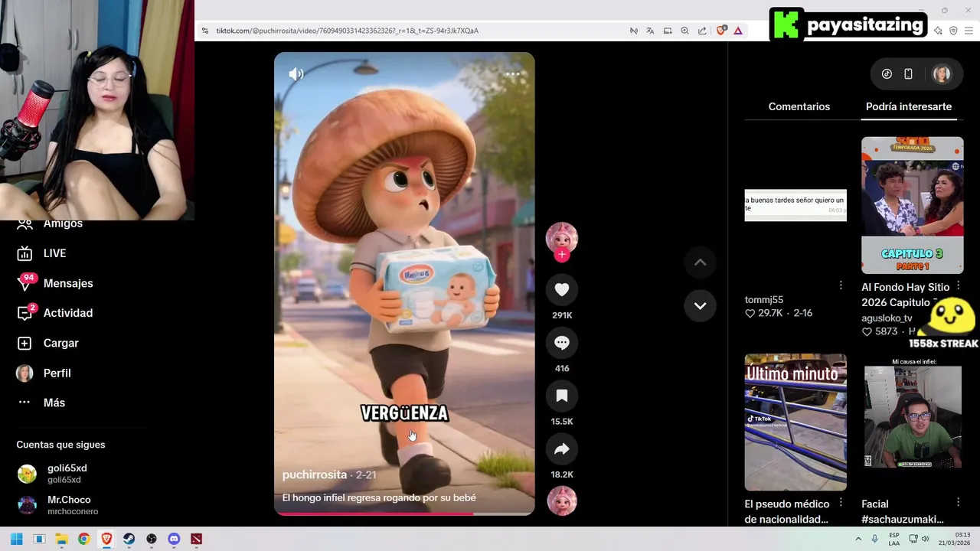Image resolution: width=980 pixels, height=551 pixels.
Task: Click the caption El hongo infiel regresa
Action: (379, 497)
